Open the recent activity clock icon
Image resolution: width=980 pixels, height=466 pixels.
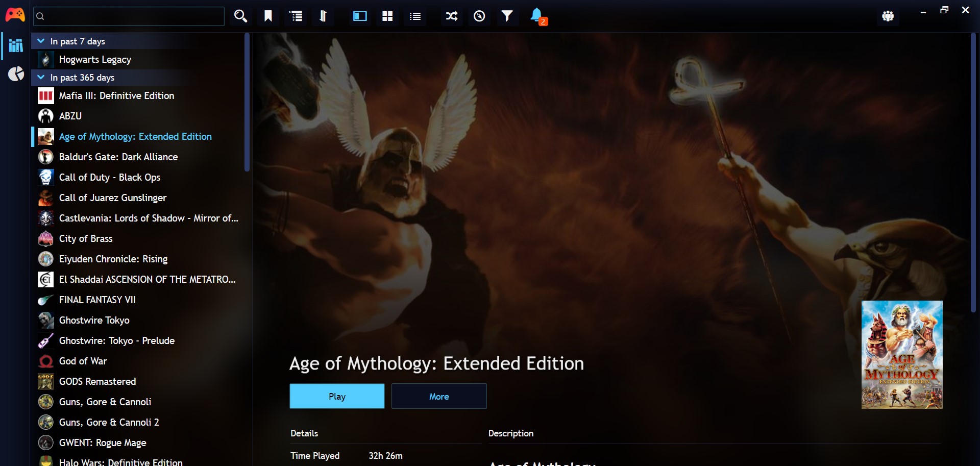coord(479,16)
